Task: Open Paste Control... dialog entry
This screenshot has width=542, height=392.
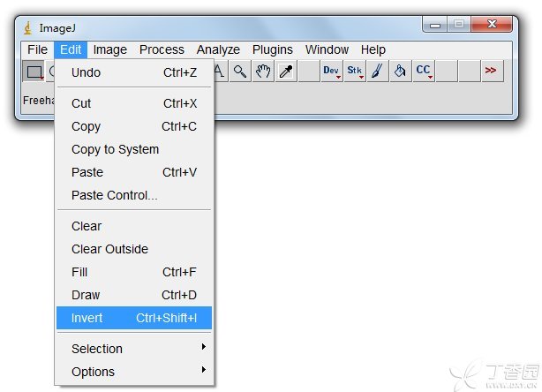Action: click(x=134, y=195)
